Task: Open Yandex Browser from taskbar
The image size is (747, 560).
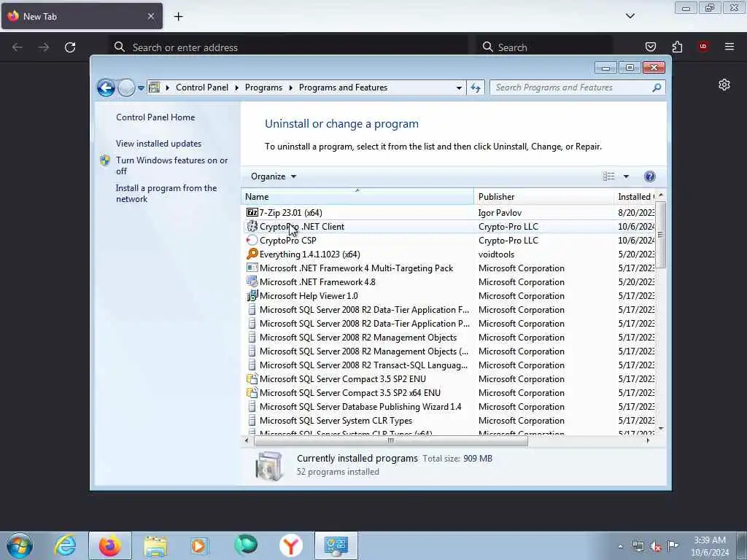Action: click(x=290, y=545)
